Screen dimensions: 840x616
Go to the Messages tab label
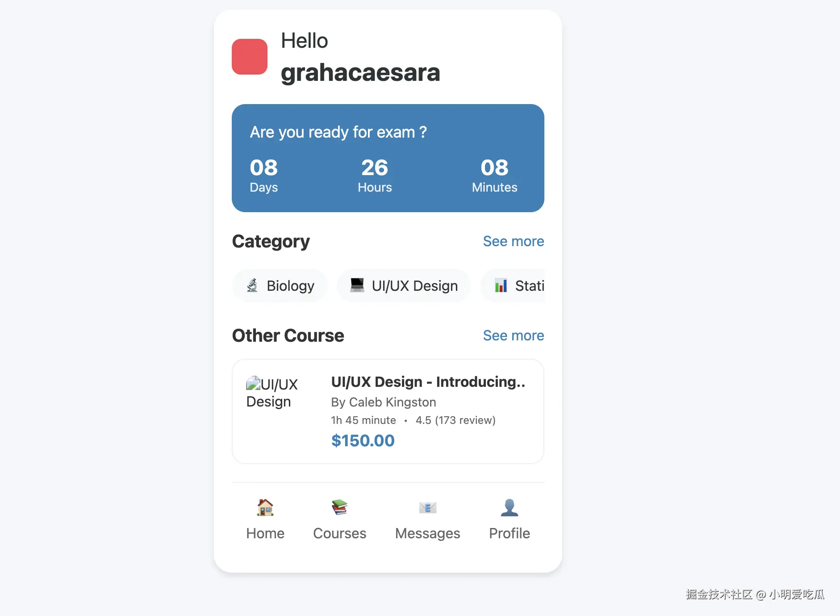[x=427, y=533]
